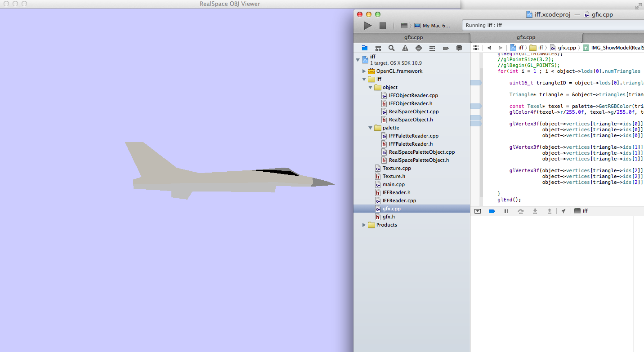Screen dimensions: 644x352
Task: Show the Issue navigator warning icon
Action: 405,48
